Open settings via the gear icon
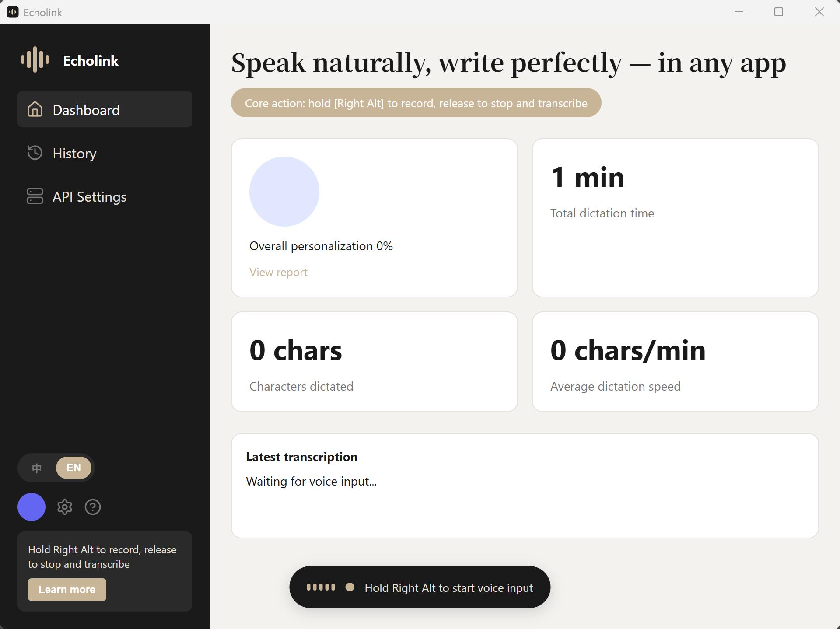The height and width of the screenshot is (629, 840). [65, 507]
